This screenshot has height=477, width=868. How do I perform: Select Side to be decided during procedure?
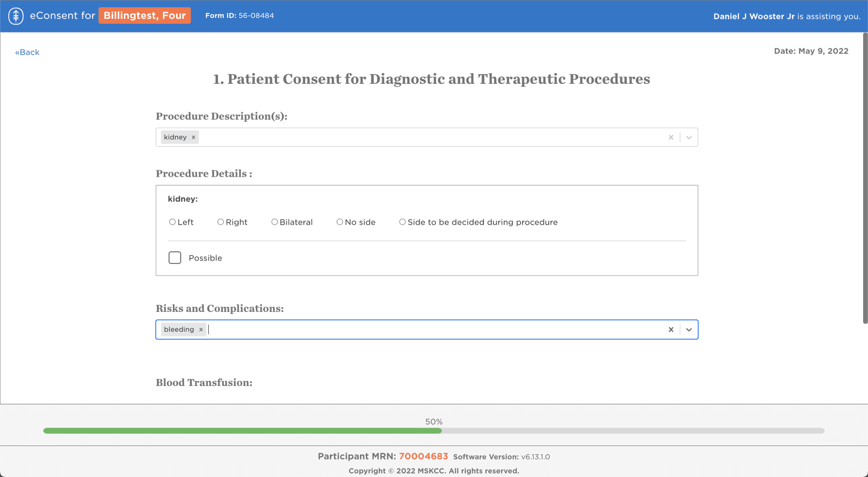click(x=403, y=222)
